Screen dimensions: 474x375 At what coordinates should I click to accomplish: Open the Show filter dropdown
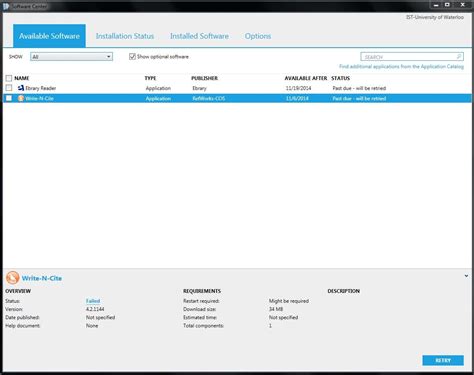[x=71, y=57]
